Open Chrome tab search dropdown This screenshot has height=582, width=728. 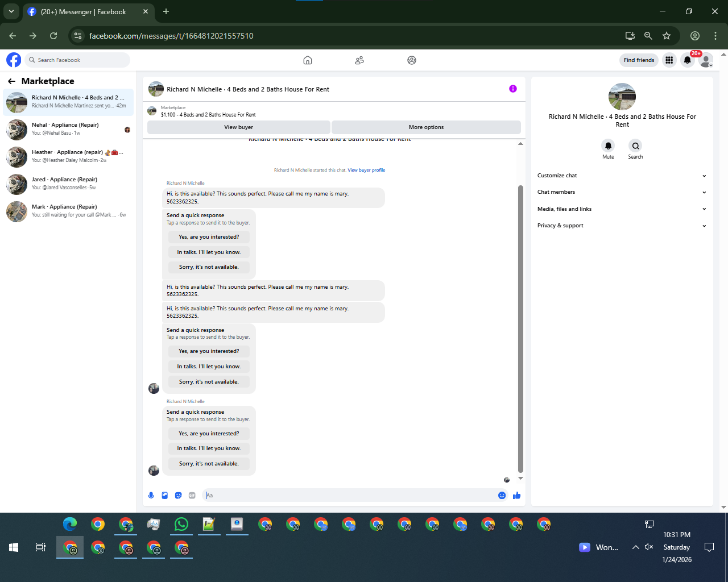11,11
